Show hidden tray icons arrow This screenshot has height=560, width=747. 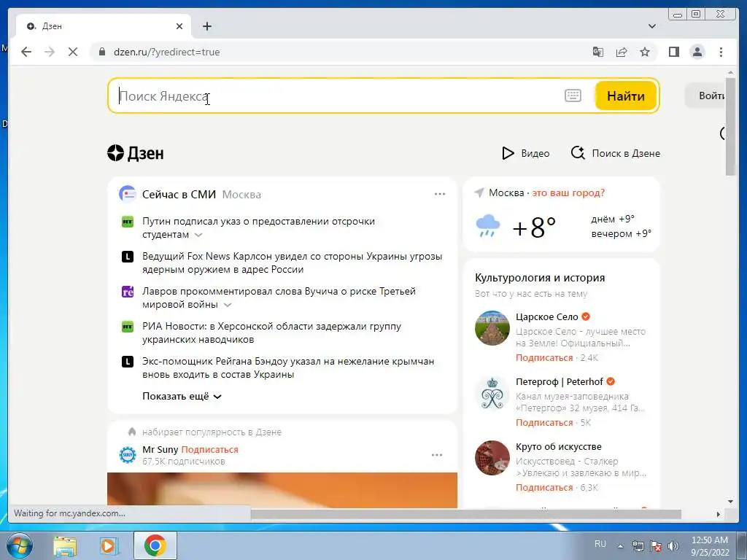point(620,546)
